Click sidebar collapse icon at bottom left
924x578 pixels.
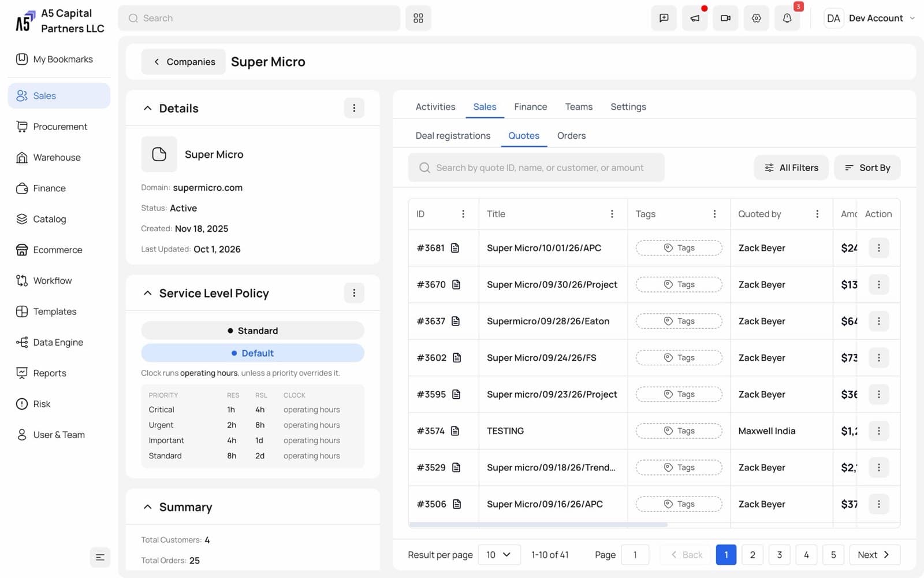[100, 557]
